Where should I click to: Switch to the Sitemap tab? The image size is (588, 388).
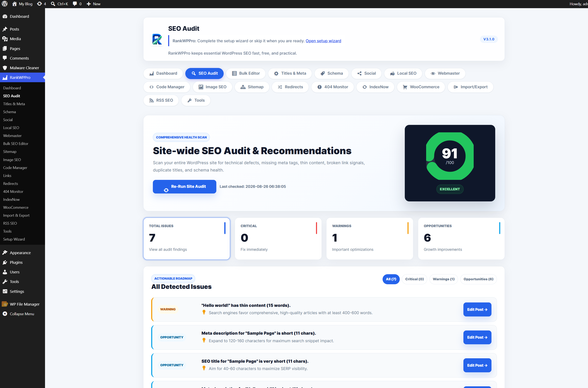click(x=252, y=87)
